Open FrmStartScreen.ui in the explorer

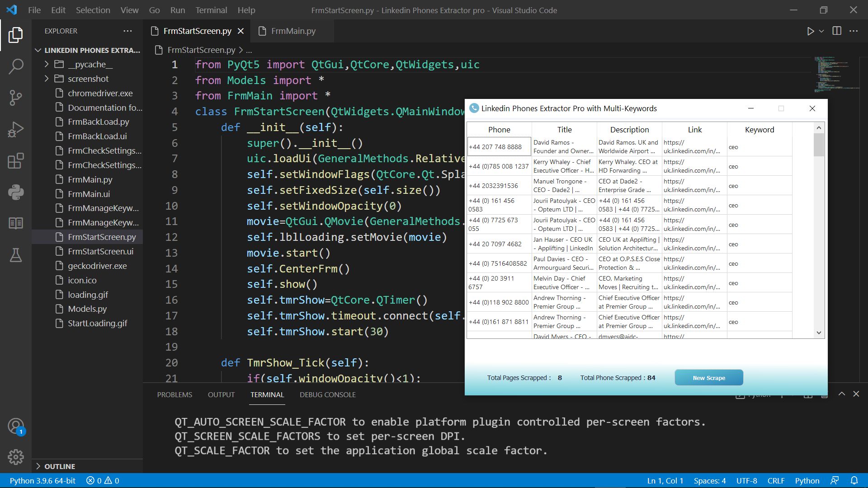pyautogui.click(x=100, y=251)
